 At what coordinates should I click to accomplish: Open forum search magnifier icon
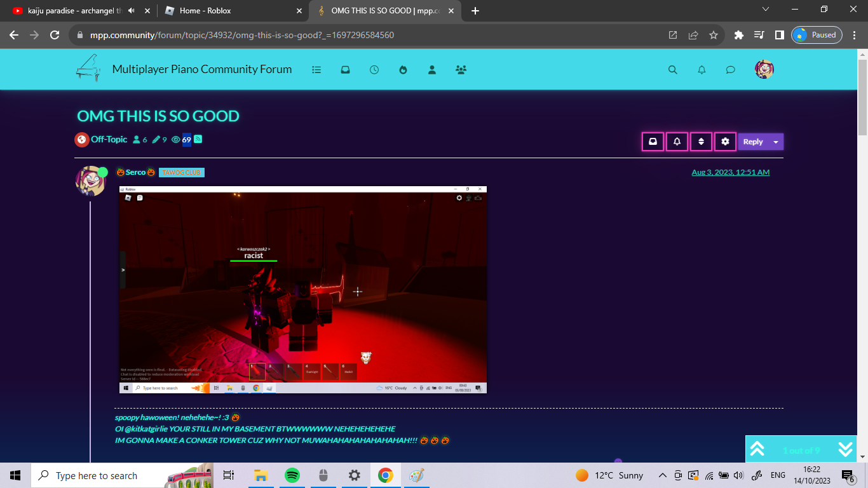673,70
